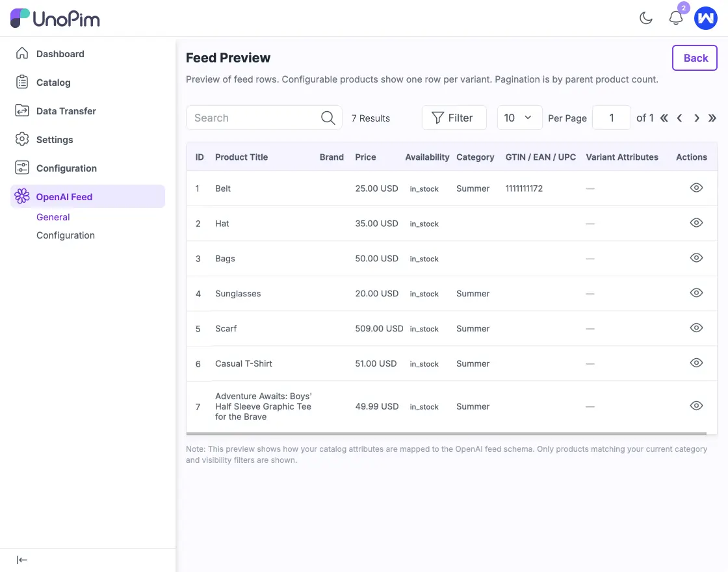This screenshot has height=572, width=728.
Task: Select the Catalog sidebar item
Action: pyautogui.click(x=53, y=82)
